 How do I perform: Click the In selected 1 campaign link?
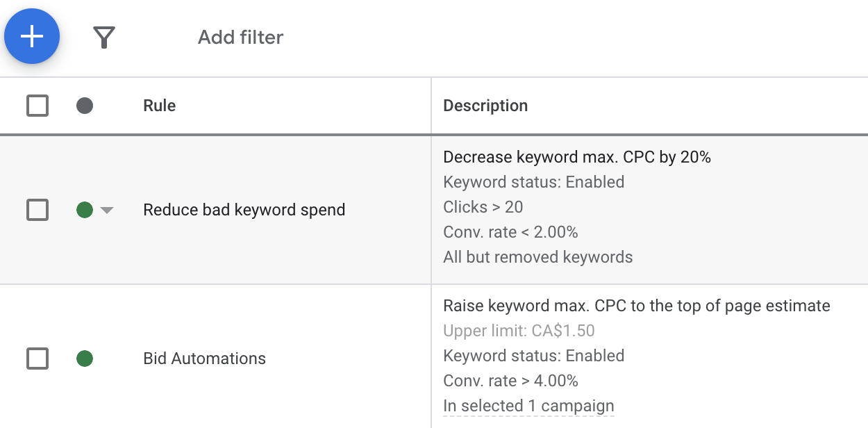[528, 406]
